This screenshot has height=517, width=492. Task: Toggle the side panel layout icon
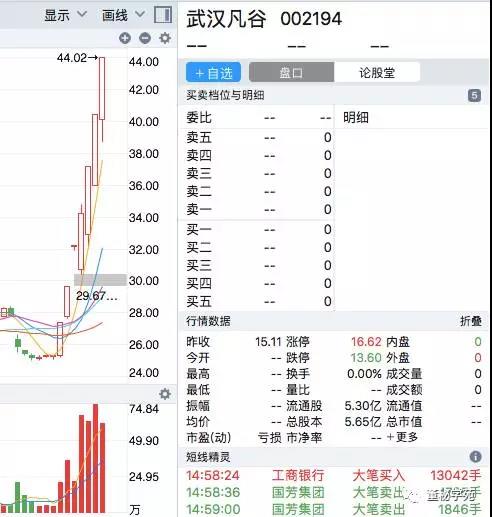coord(163,15)
